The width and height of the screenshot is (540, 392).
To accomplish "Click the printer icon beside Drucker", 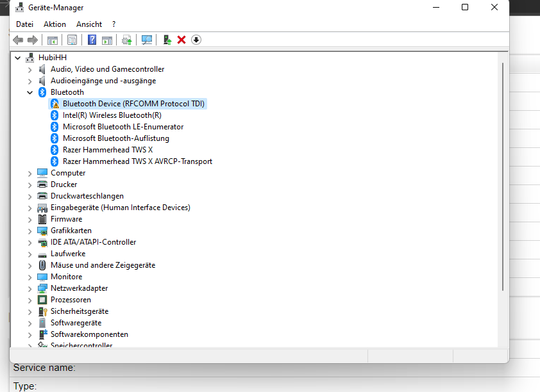I will [x=42, y=184].
